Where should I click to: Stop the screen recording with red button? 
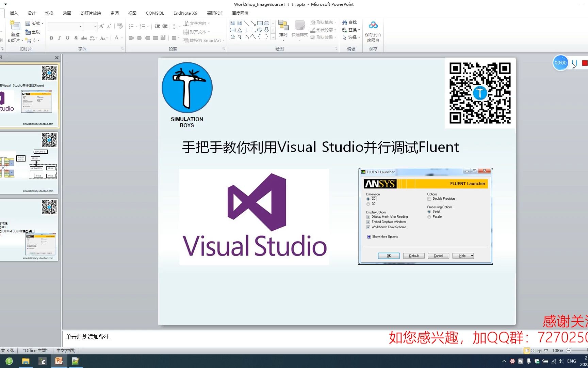tap(585, 63)
